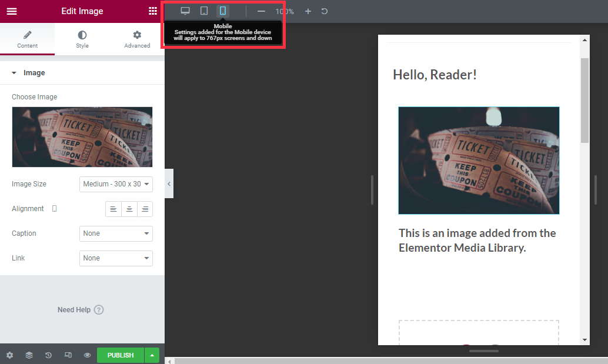Select the ticket image in preview
Screen dimensions: 608x364
479,161
